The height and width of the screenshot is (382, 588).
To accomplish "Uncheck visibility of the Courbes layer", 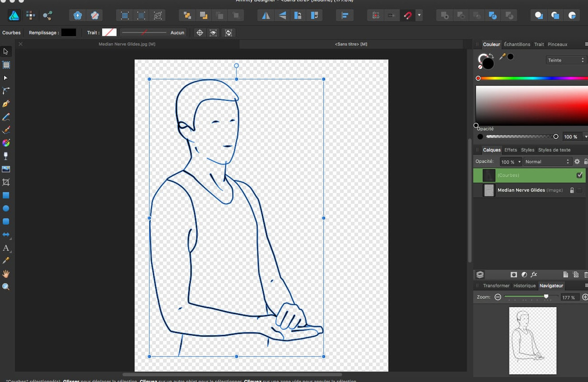I will [x=579, y=175].
